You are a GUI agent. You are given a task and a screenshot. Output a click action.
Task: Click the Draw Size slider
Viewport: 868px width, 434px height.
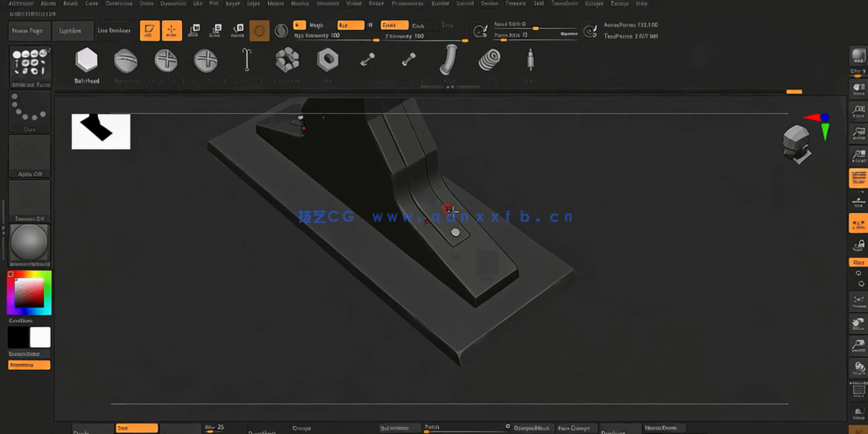[x=535, y=36]
